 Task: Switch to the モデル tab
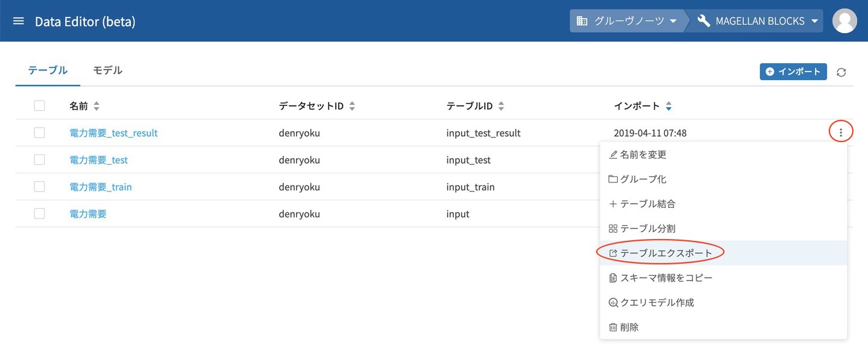click(x=107, y=70)
